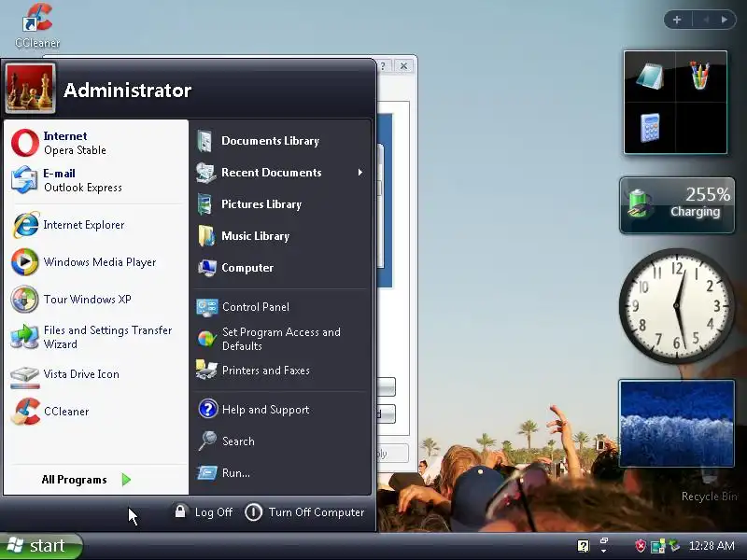Click the blue water slideshow gadget thumbnail
Screen dimensions: 747x560
[676, 424]
